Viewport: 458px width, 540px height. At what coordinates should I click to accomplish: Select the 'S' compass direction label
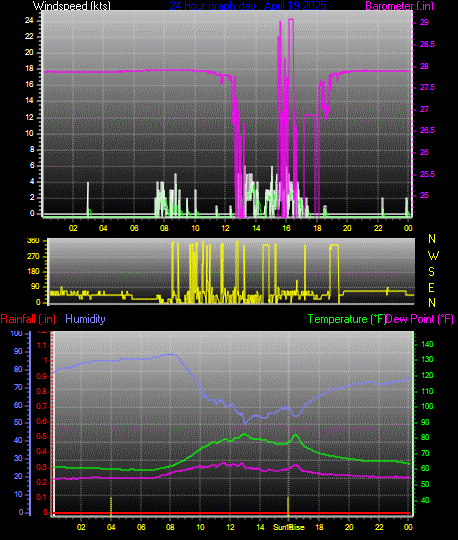point(431,272)
